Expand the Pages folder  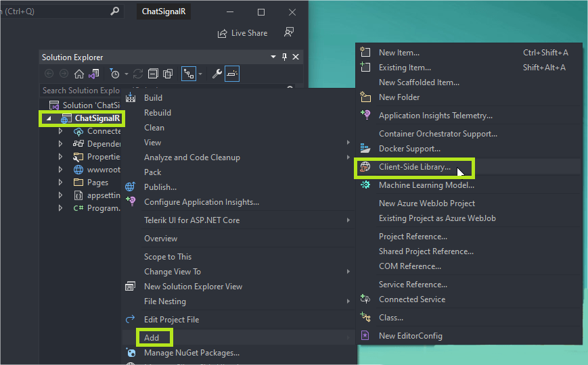click(x=60, y=182)
